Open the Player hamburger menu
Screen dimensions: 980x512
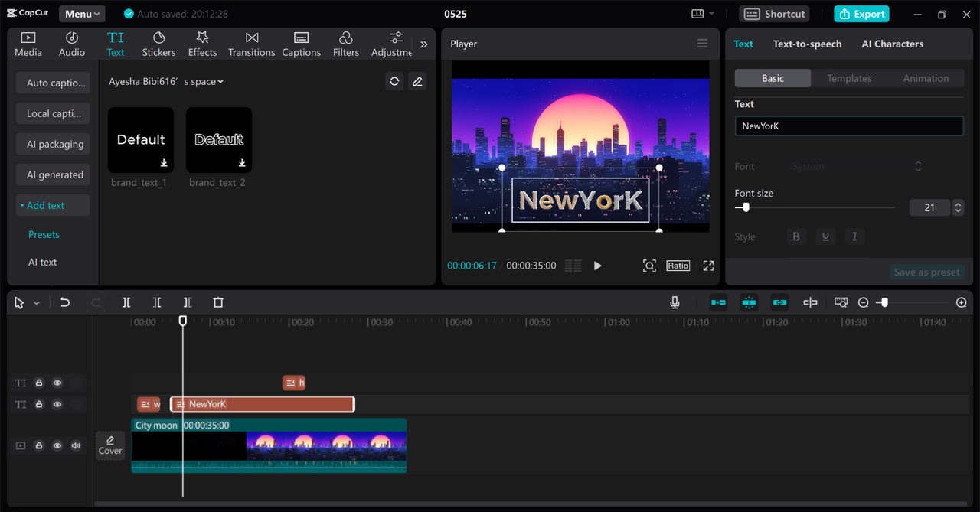[x=702, y=44]
